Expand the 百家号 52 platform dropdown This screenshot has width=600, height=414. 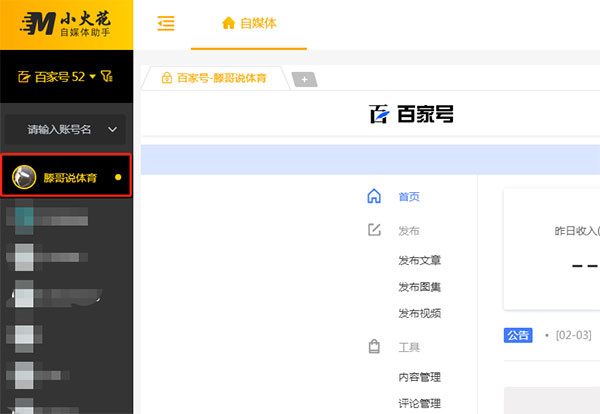[92, 77]
